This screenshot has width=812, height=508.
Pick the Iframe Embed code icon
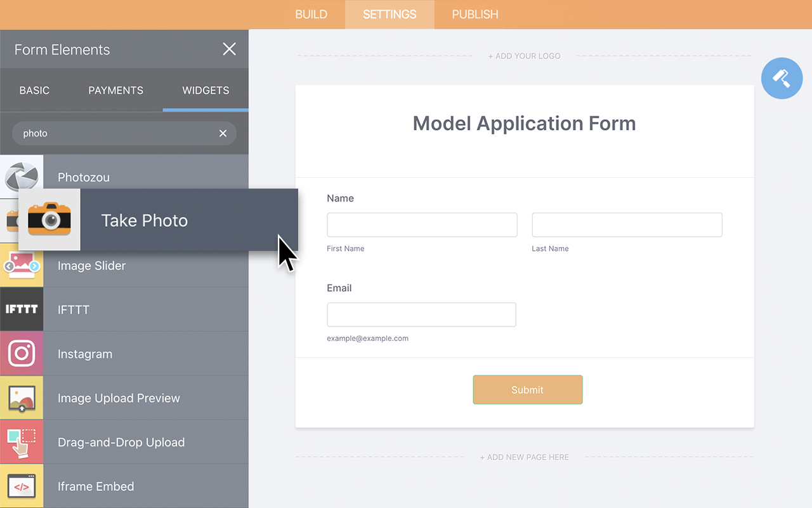pos(22,486)
